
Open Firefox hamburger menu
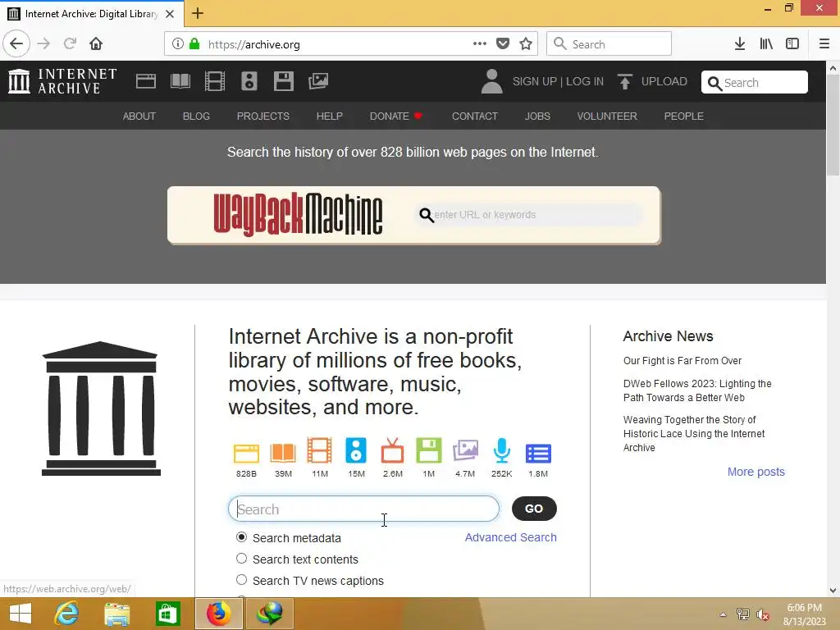click(x=824, y=44)
